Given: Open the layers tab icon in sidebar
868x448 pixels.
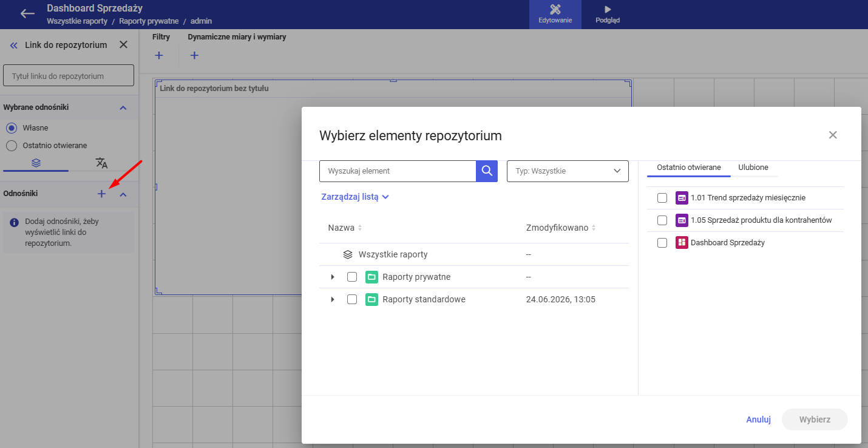Looking at the screenshot, I should click(36, 163).
